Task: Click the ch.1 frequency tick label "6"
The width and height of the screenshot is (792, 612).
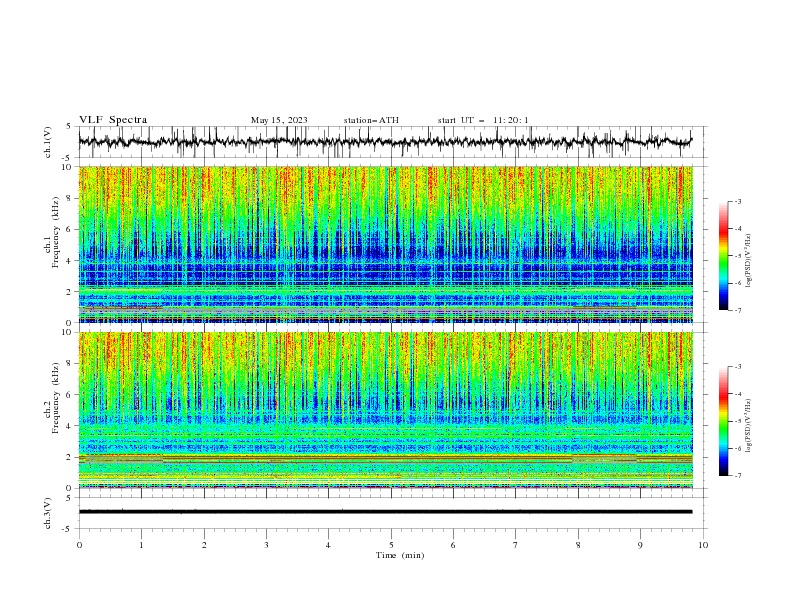Action: (x=70, y=229)
